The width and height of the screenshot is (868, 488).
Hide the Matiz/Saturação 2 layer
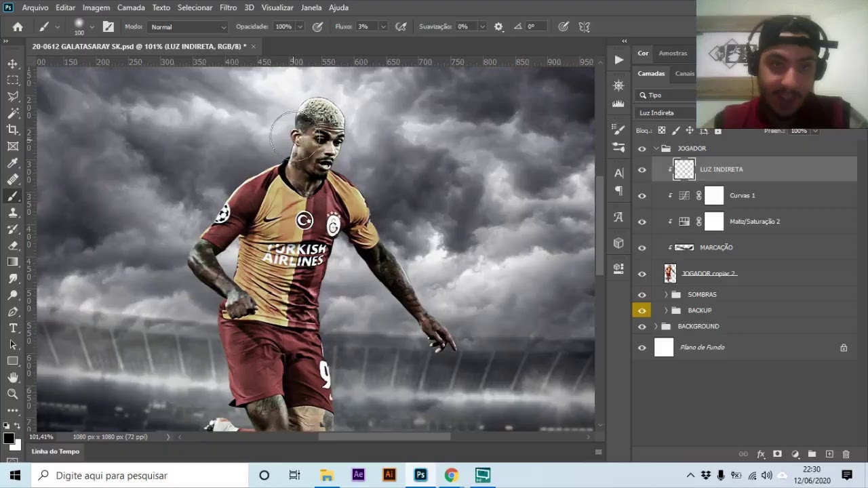point(642,222)
